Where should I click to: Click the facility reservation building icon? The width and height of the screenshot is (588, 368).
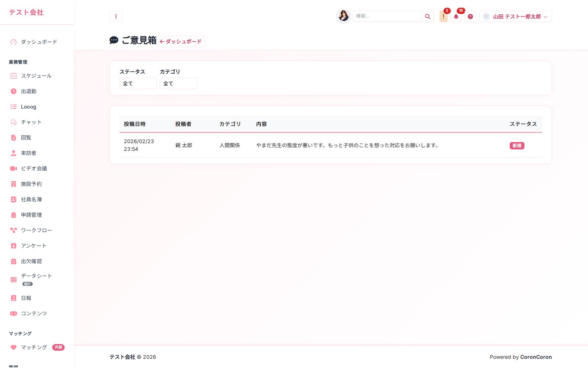pyautogui.click(x=14, y=184)
